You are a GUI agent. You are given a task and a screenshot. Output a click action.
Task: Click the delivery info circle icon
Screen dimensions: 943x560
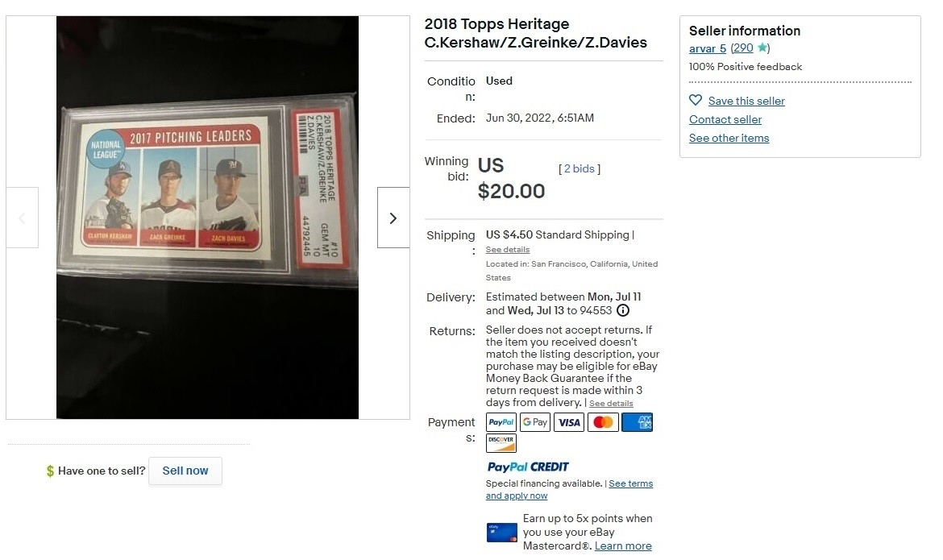[x=623, y=310]
